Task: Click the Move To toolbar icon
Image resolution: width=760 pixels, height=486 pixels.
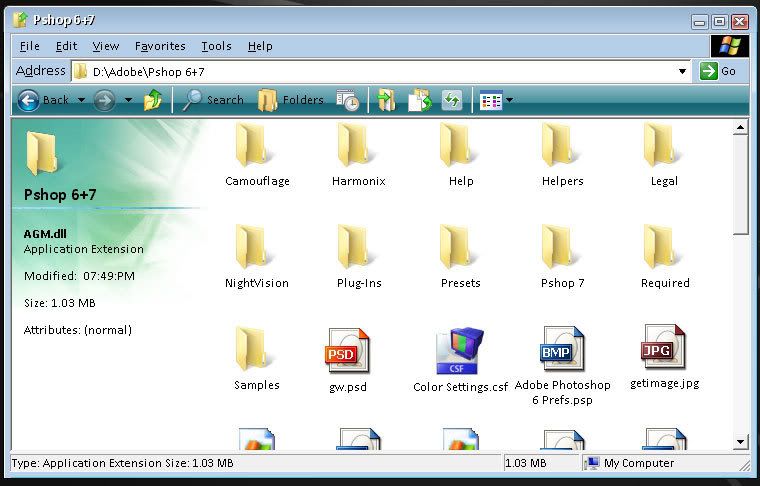Action: pos(386,100)
